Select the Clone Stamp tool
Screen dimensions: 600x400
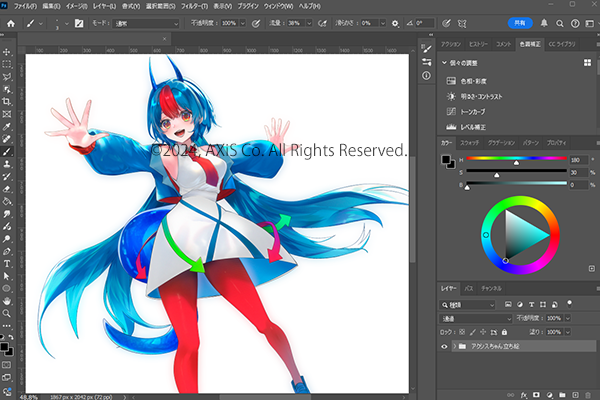7,164
